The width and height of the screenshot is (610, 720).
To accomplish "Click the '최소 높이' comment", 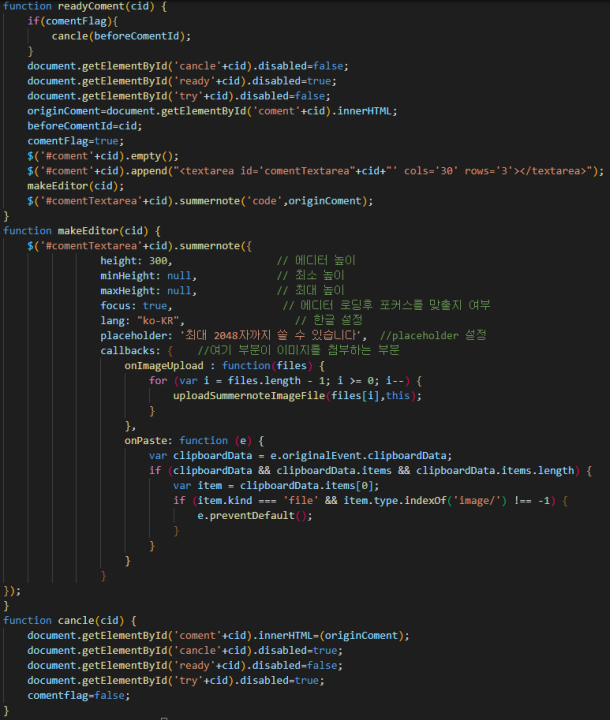I will point(311,276).
